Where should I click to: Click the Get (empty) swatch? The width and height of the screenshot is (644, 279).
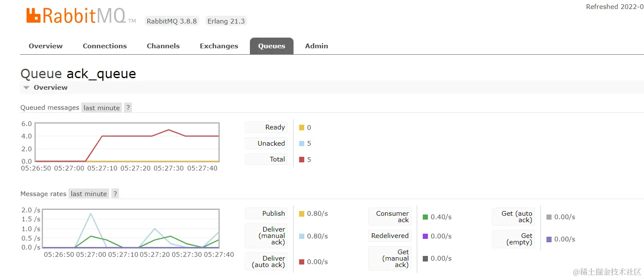pyautogui.click(x=549, y=239)
